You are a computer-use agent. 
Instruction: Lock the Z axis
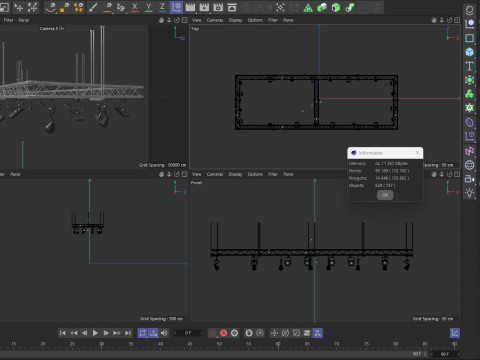(162, 7)
